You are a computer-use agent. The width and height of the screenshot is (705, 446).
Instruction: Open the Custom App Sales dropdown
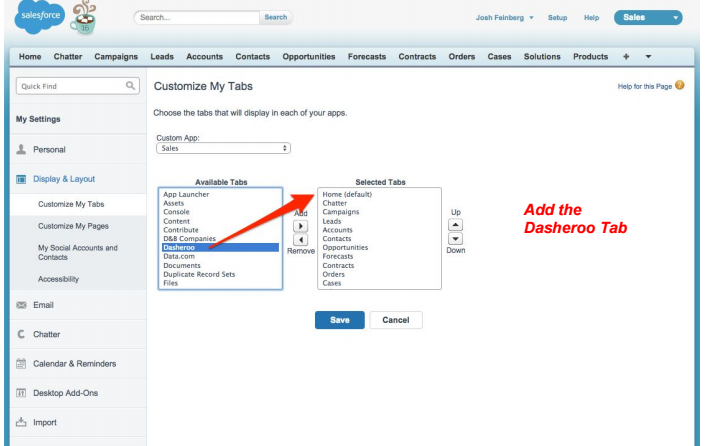(223, 148)
